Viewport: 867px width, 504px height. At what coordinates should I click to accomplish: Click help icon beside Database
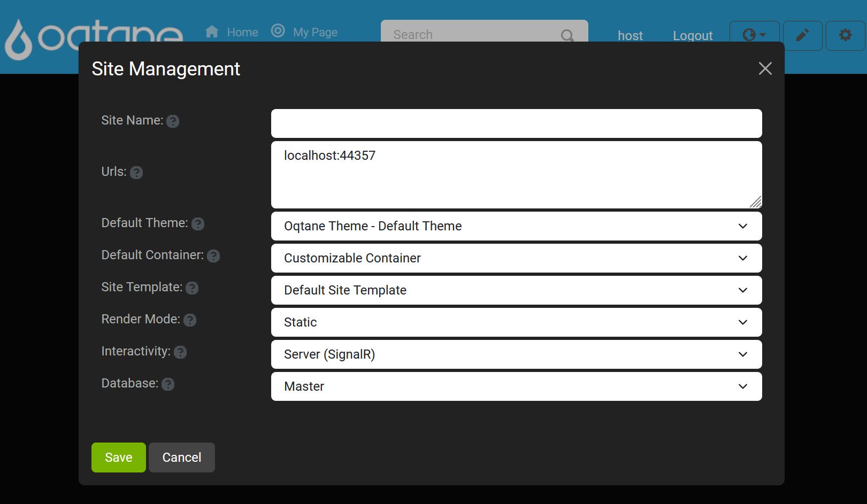click(x=168, y=384)
